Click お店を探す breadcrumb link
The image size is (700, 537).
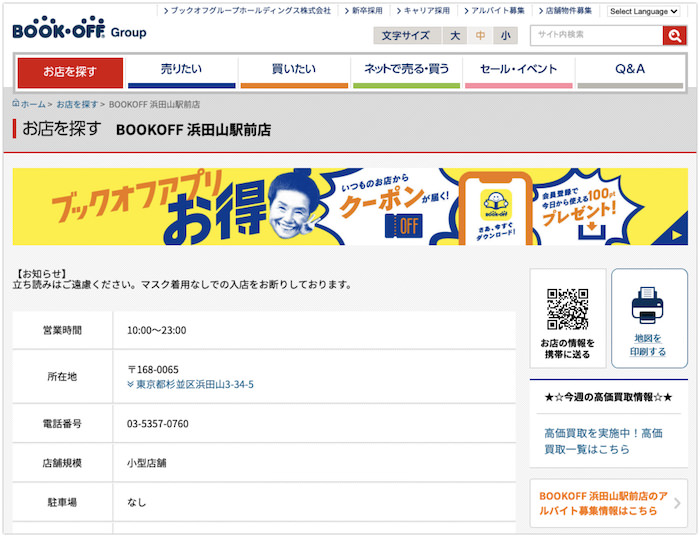coord(77,104)
